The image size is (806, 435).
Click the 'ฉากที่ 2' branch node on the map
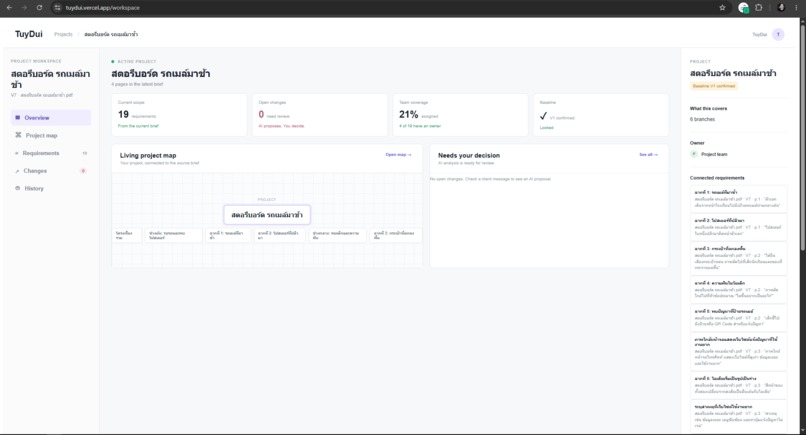(x=280, y=235)
